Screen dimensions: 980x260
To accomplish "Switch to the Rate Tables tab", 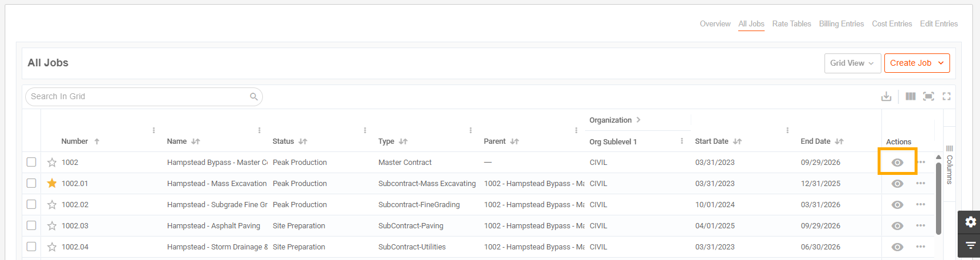I will pyautogui.click(x=792, y=24).
